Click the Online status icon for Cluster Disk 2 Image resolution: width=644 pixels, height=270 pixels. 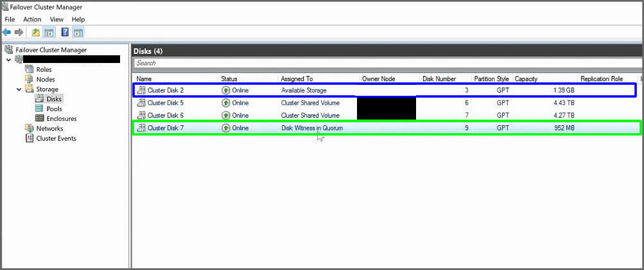(226, 90)
